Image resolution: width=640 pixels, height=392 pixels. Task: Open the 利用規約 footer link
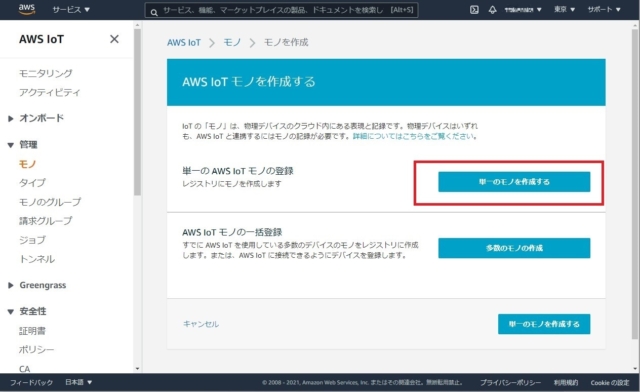coord(566,383)
